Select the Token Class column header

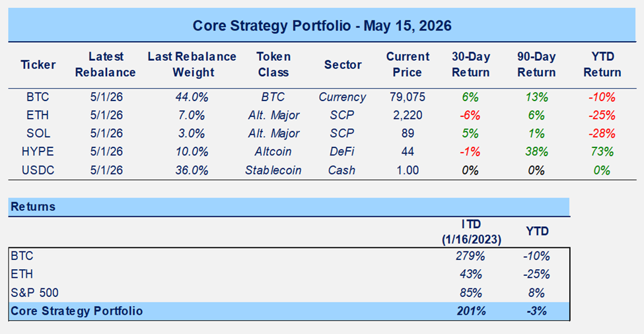click(x=273, y=65)
